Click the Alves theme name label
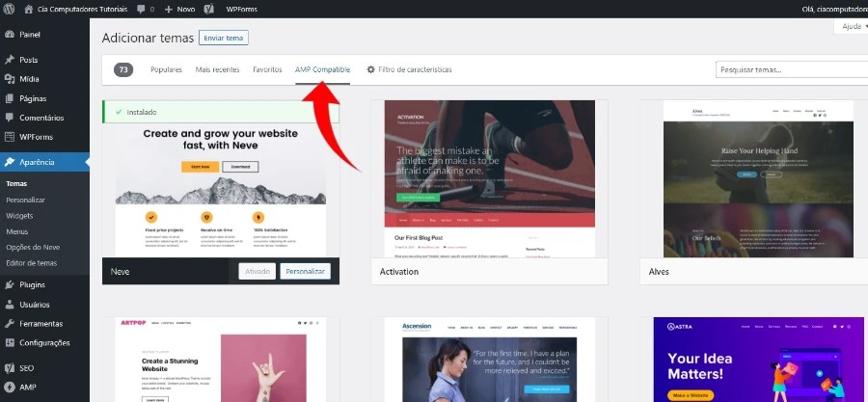This screenshot has height=402, width=868. pyautogui.click(x=659, y=272)
